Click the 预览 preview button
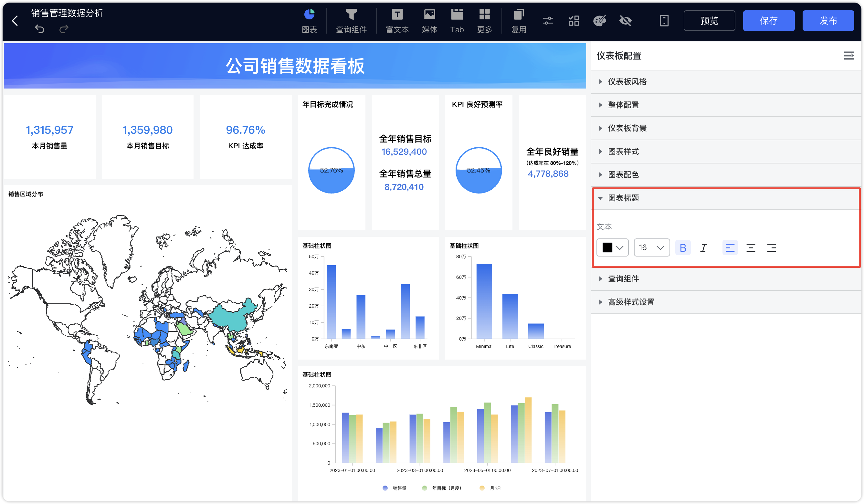 (x=709, y=21)
